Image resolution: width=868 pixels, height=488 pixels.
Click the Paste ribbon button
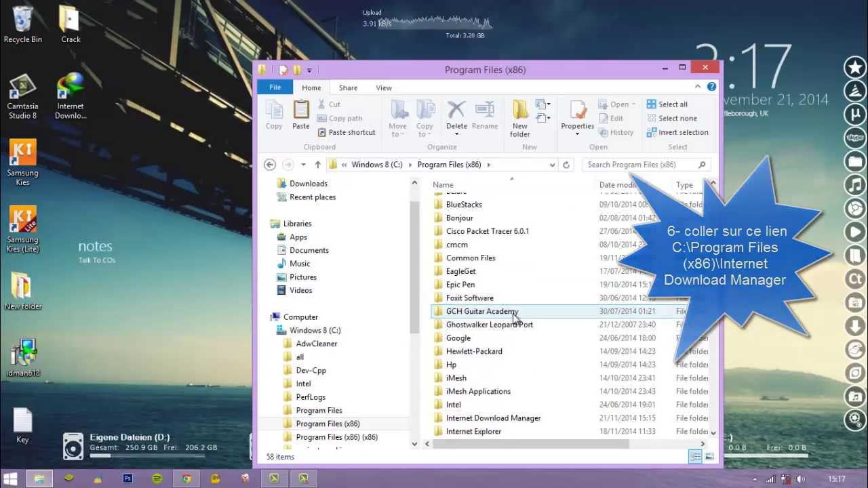[301, 115]
